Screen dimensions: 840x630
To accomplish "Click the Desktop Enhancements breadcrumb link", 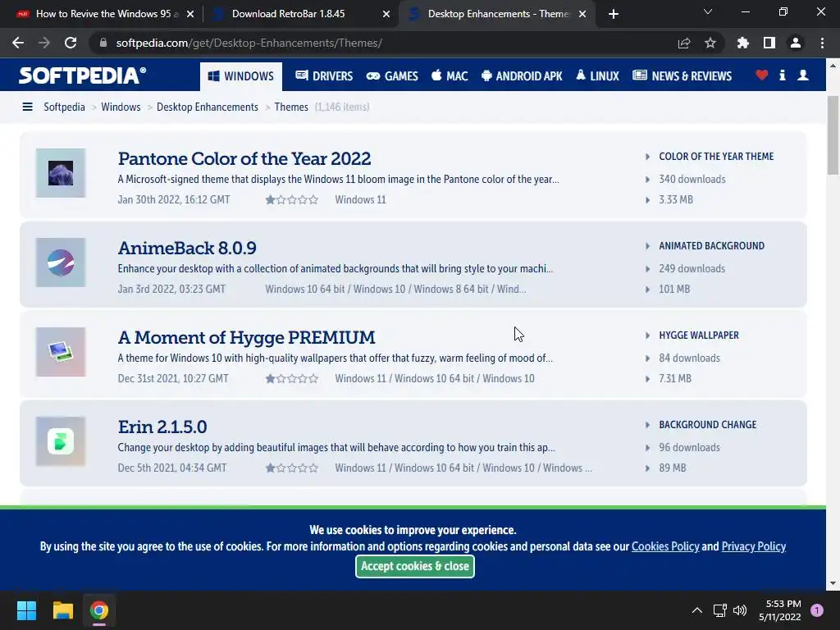I will [x=208, y=107].
